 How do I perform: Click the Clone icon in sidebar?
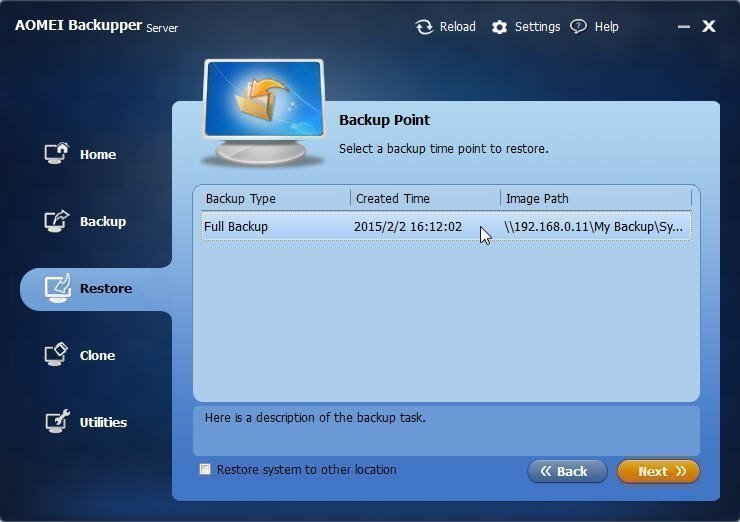(56, 354)
